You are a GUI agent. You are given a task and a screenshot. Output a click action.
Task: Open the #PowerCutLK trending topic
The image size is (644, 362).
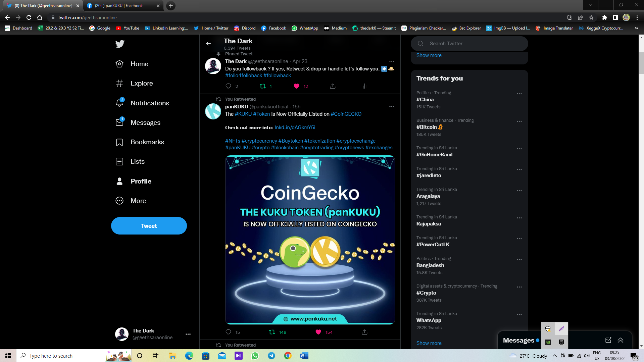coord(433,245)
